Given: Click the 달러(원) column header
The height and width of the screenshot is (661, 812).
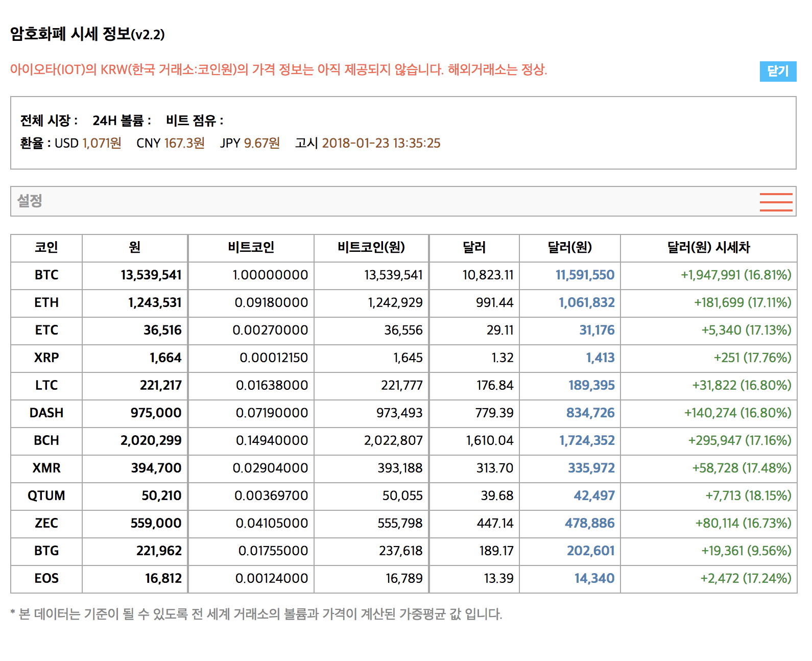Looking at the screenshot, I should coord(570,248).
